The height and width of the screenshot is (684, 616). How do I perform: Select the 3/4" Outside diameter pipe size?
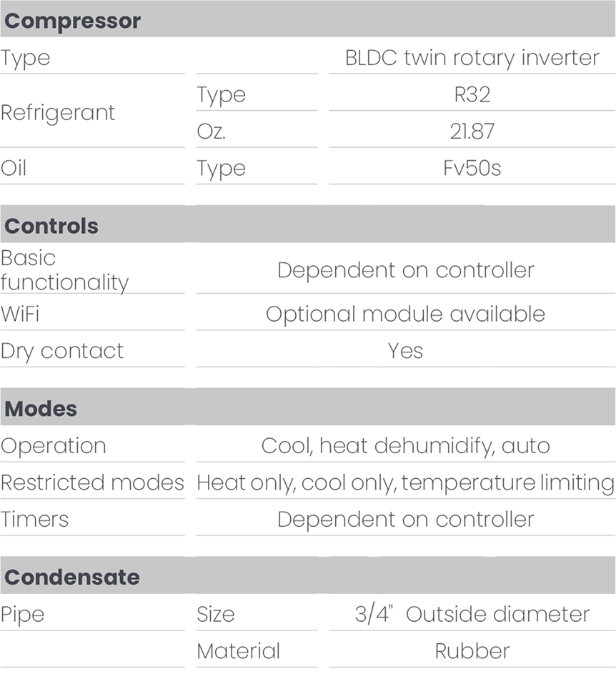pos(472,614)
